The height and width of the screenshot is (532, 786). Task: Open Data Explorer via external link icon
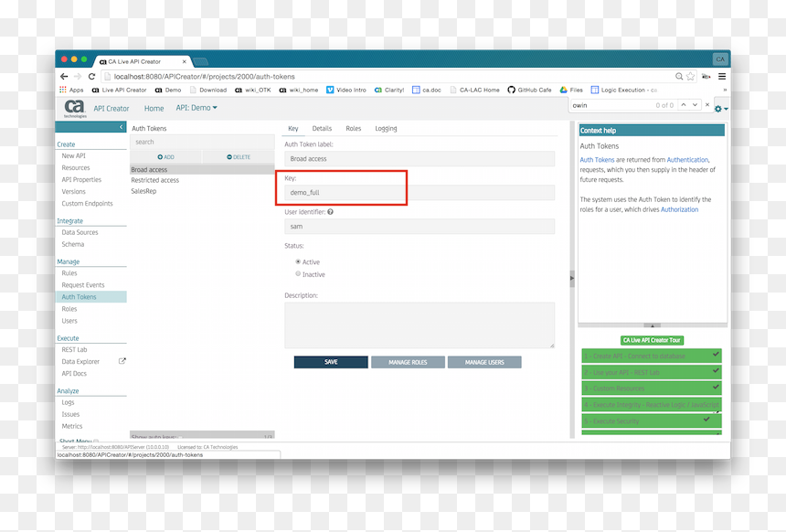pyautogui.click(x=122, y=361)
